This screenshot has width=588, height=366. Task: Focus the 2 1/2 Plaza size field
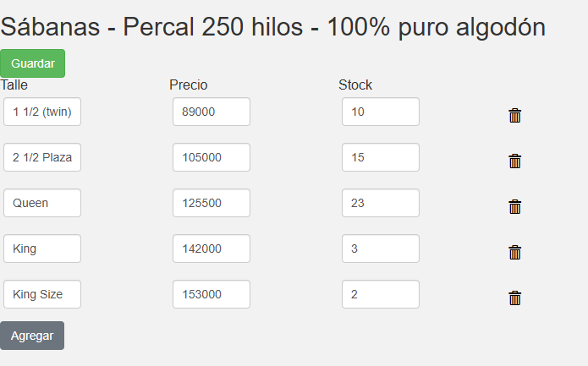(42, 157)
